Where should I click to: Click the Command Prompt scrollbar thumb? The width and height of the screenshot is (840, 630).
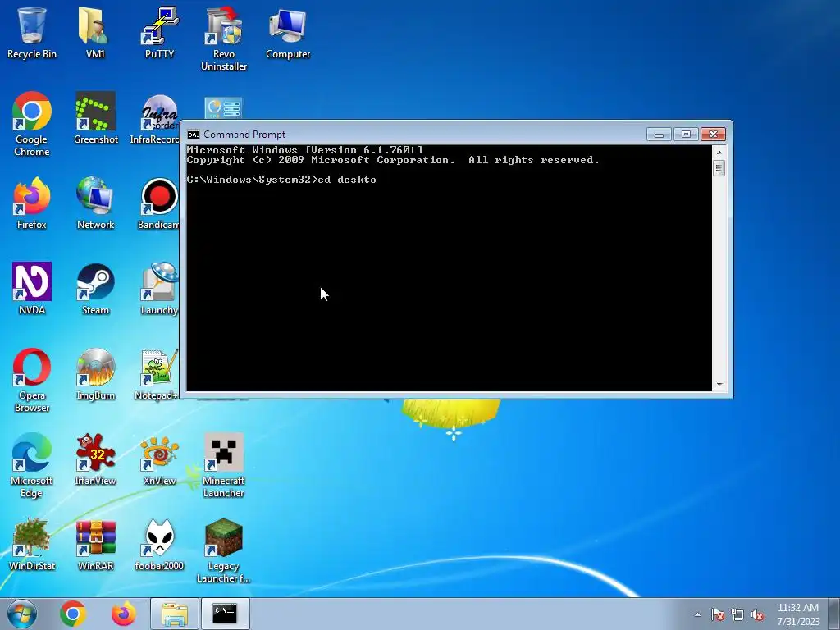point(719,168)
